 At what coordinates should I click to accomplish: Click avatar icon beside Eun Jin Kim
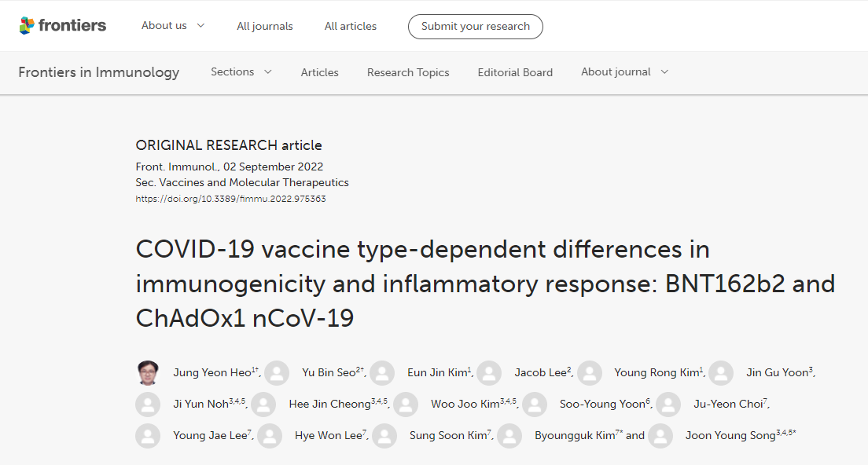point(382,373)
